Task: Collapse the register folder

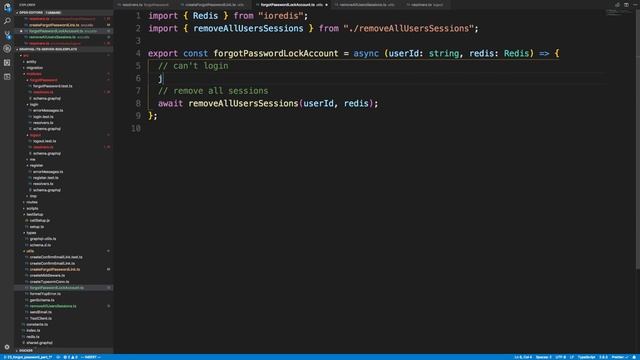Action: point(36,166)
